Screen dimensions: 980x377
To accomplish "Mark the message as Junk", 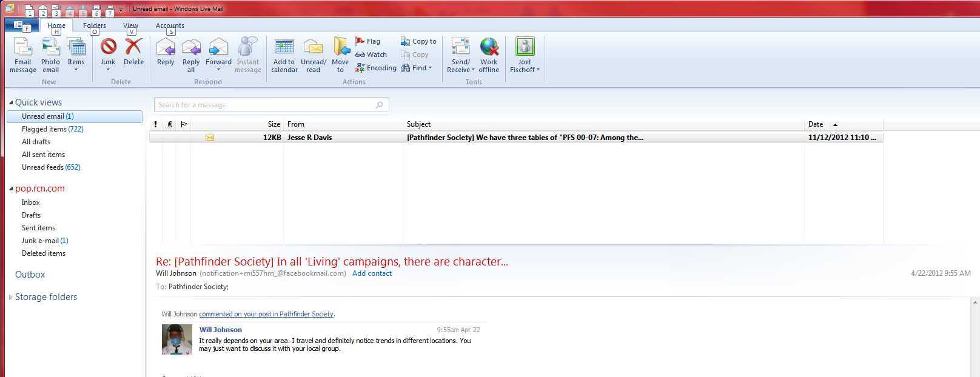I will point(108,55).
